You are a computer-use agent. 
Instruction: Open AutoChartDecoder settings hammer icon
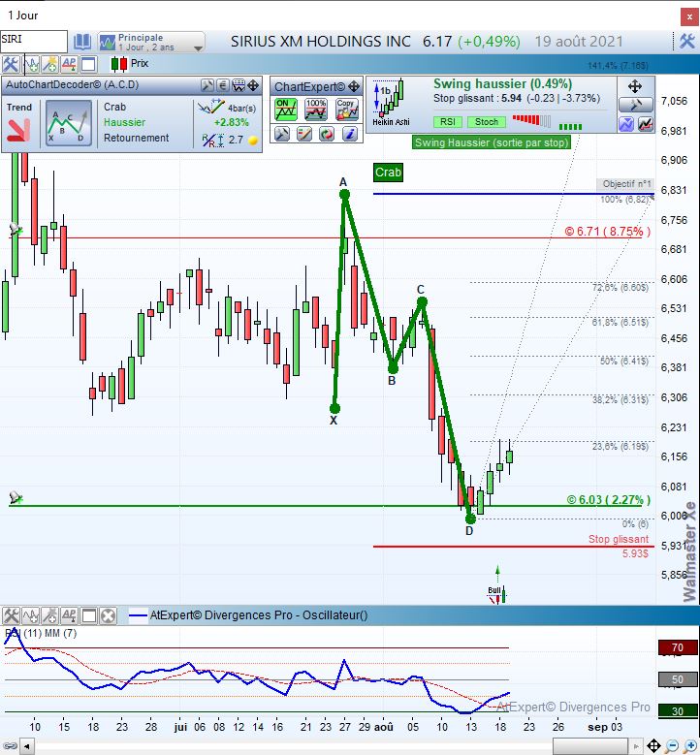tap(207, 85)
